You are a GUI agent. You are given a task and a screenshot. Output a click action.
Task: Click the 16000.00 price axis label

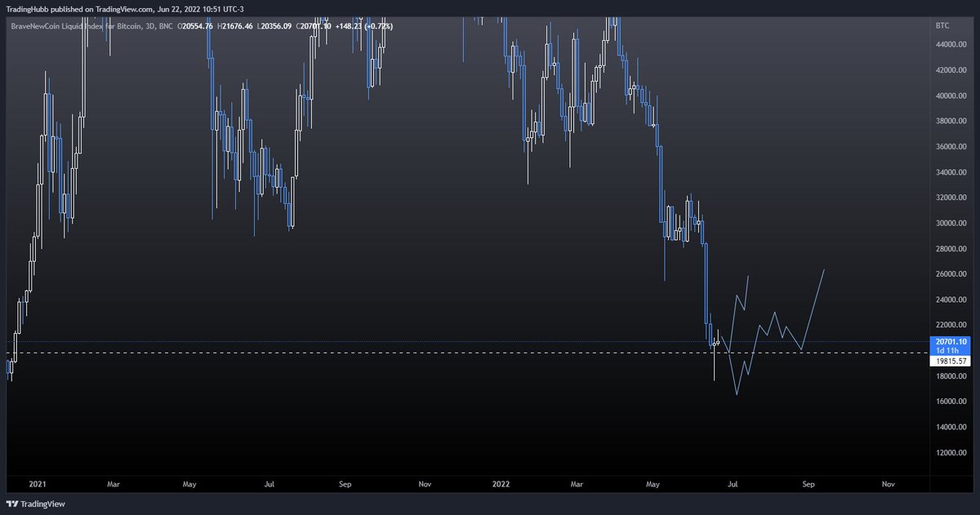point(951,402)
